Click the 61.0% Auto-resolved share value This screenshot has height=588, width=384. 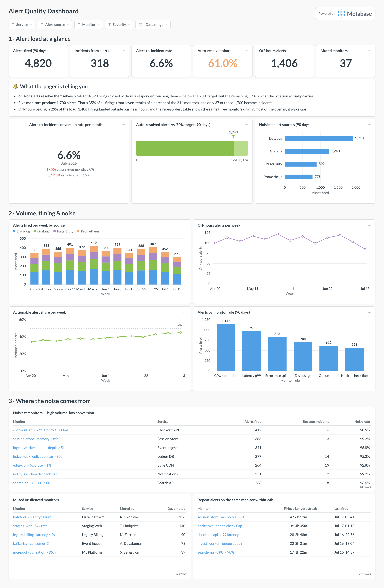coord(223,64)
